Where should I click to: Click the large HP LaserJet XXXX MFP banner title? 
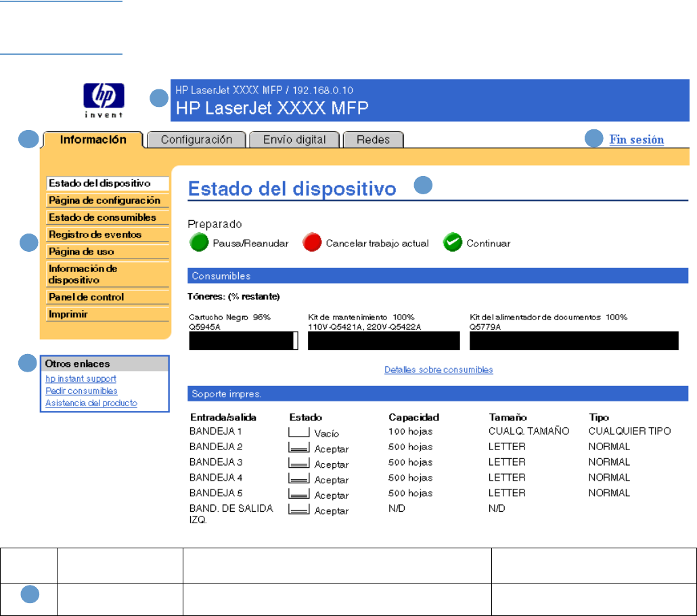tap(272, 108)
